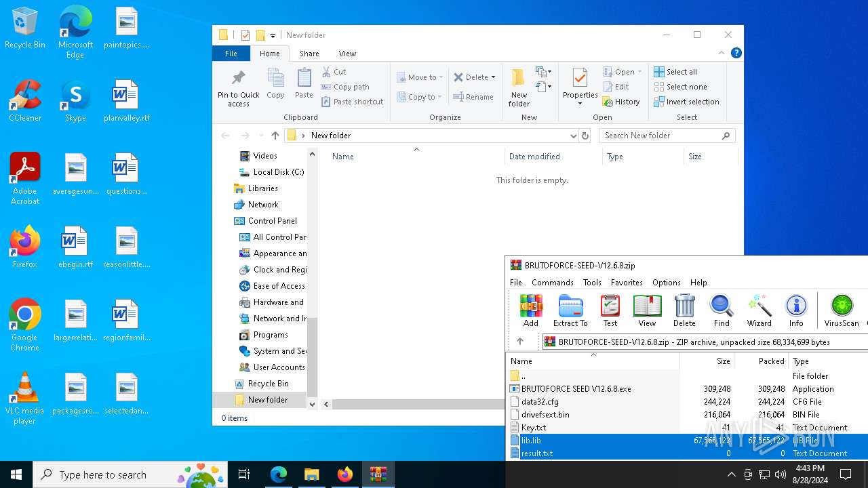Sort archive by Packed column header
Screen dimensions: 868x488
(762, 361)
